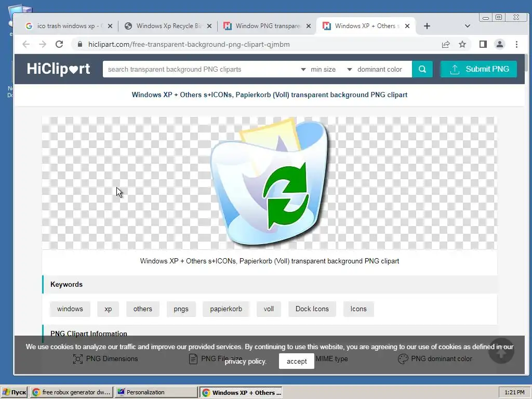Close the active 'Windows XP + Others' tab
532x399 pixels.
pos(407,26)
